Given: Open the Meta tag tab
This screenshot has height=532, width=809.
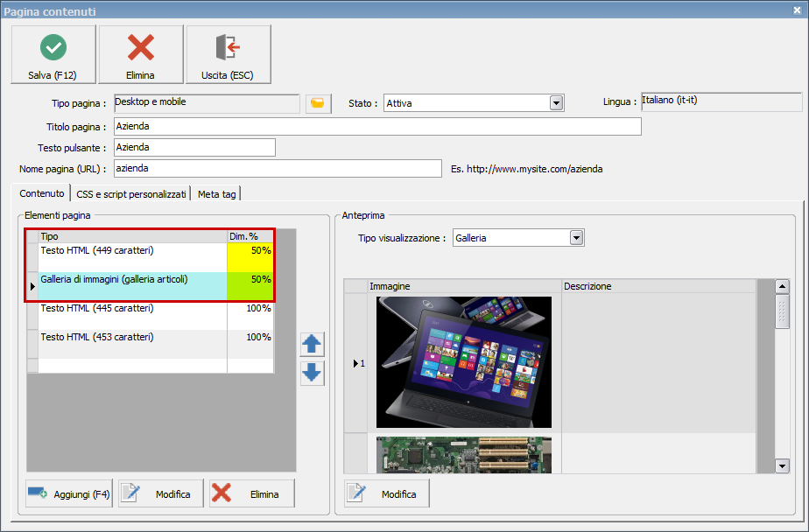Looking at the screenshot, I should (x=217, y=193).
